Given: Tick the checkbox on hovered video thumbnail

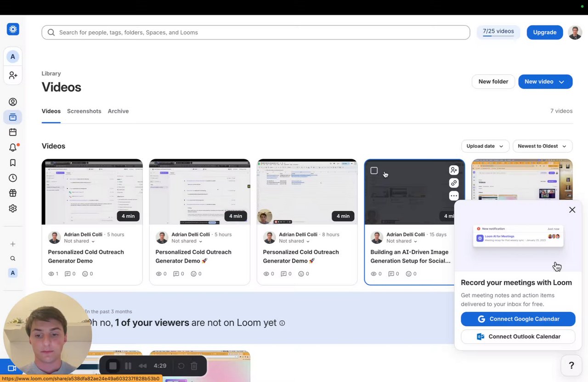Looking at the screenshot, I should pos(374,171).
